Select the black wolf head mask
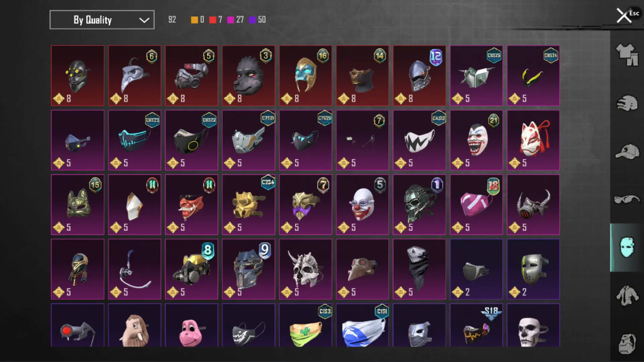Viewport: 644px width, 362px height. coord(249,76)
